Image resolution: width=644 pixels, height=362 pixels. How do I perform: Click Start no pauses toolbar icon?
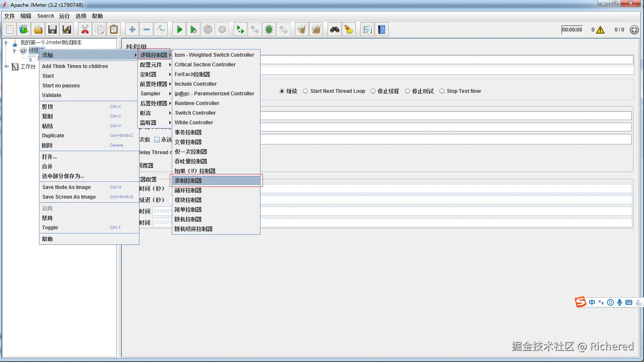pos(194,29)
